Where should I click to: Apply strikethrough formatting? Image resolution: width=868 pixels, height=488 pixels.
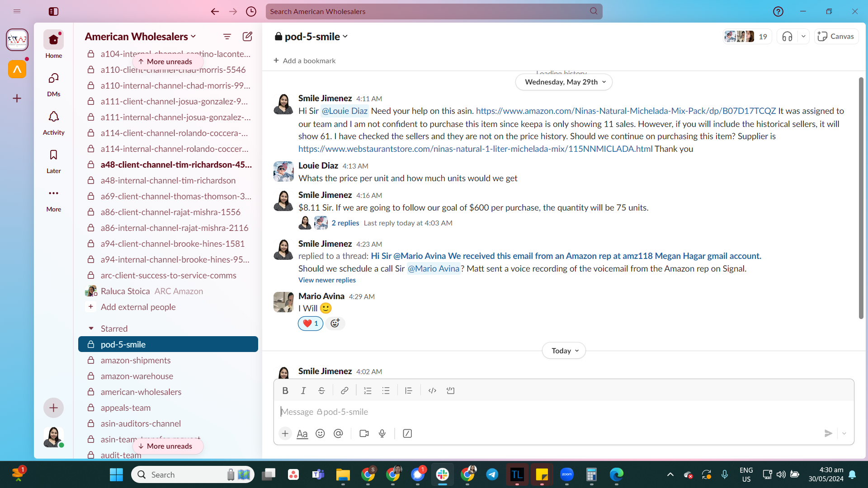tap(321, 391)
